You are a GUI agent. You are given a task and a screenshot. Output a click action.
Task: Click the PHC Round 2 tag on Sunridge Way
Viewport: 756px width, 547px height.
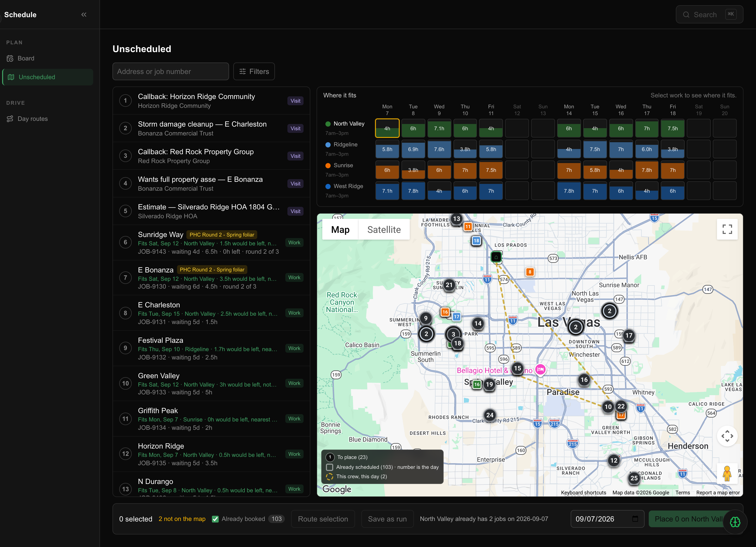(x=222, y=234)
